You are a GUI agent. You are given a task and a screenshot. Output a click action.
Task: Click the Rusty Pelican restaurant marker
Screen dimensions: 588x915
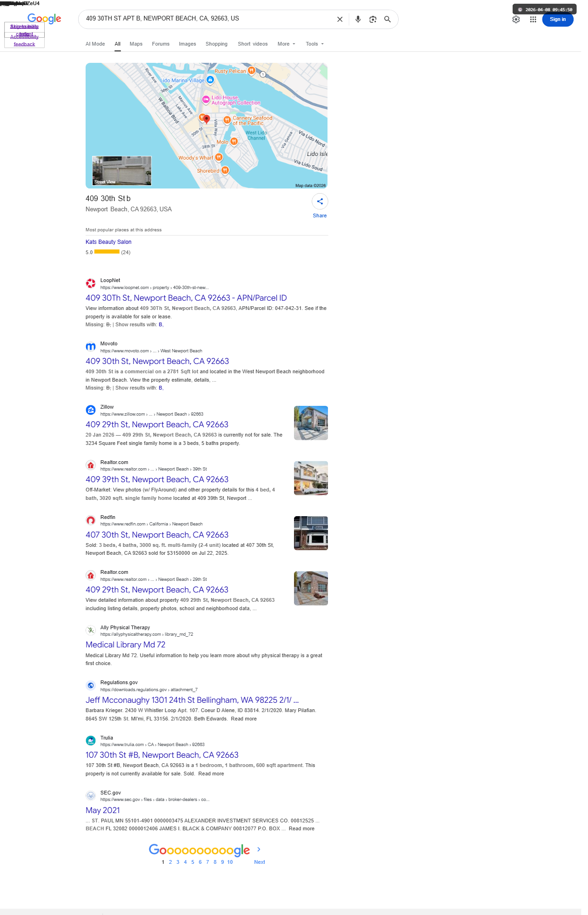[x=251, y=70]
